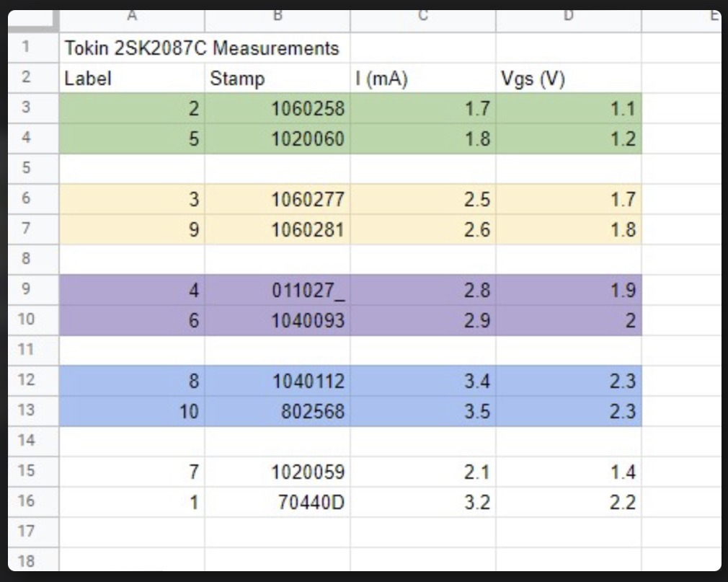The width and height of the screenshot is (728, 582).
Task: Select current value 2.8 in row 9
Action: [423, 290]
